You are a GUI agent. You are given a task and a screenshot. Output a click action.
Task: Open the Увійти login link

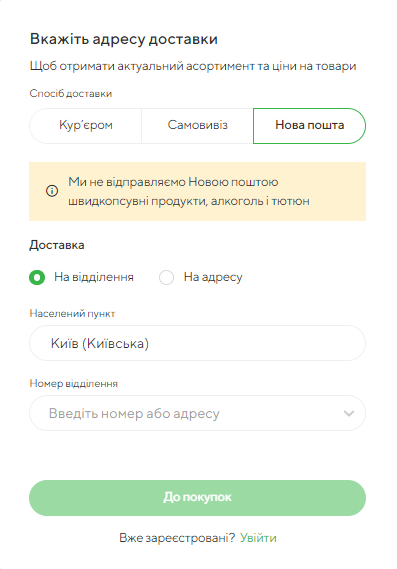(258, 538)
